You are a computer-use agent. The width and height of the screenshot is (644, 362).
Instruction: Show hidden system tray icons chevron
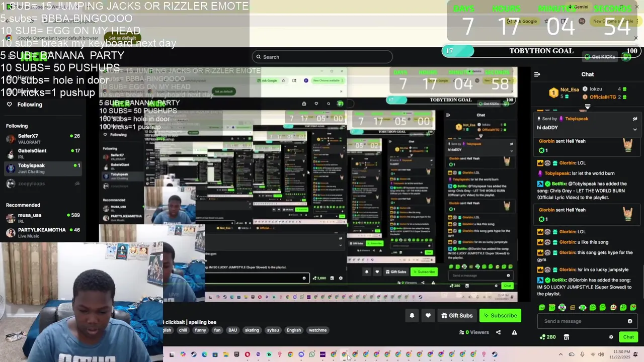(560, 354)
